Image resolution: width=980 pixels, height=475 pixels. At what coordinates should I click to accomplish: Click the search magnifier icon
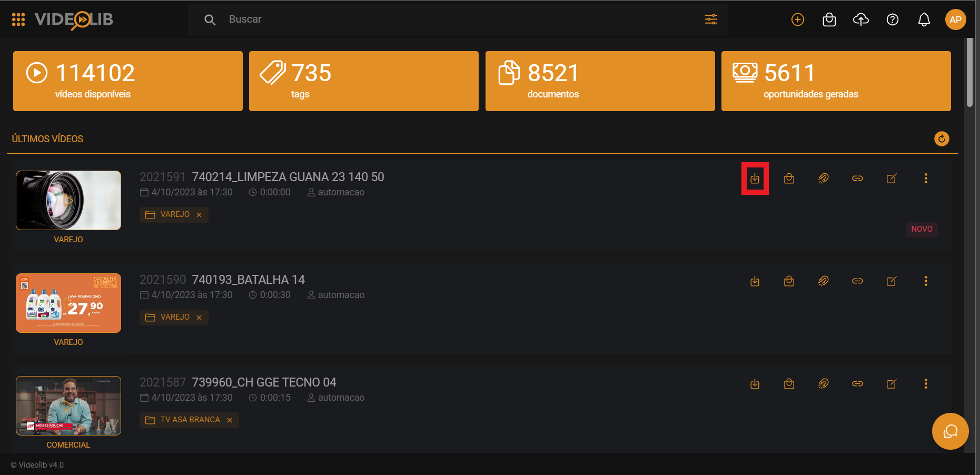point(210,19)
